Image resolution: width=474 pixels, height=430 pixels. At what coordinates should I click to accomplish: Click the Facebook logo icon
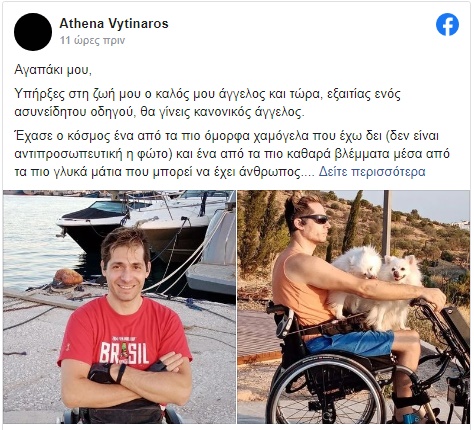(447, 24)
